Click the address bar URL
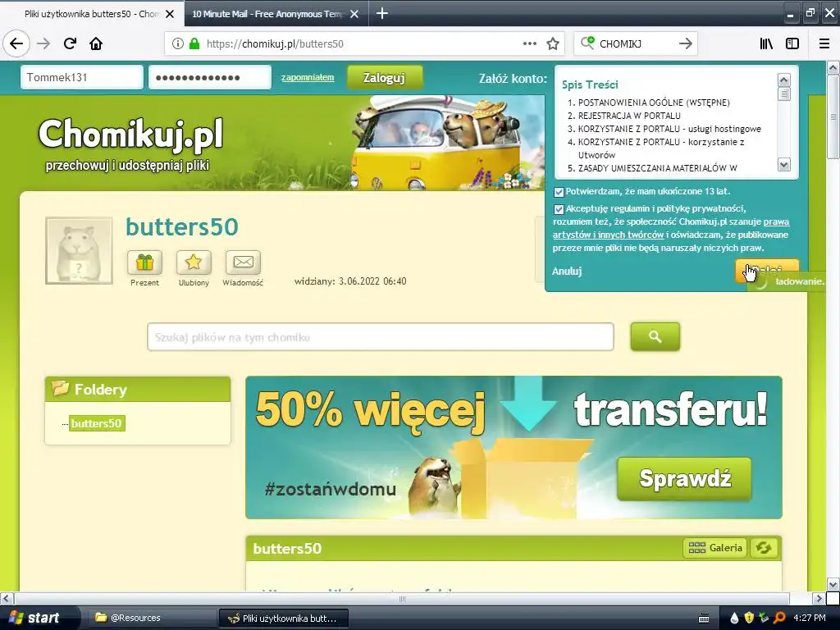 click(275, 44)
